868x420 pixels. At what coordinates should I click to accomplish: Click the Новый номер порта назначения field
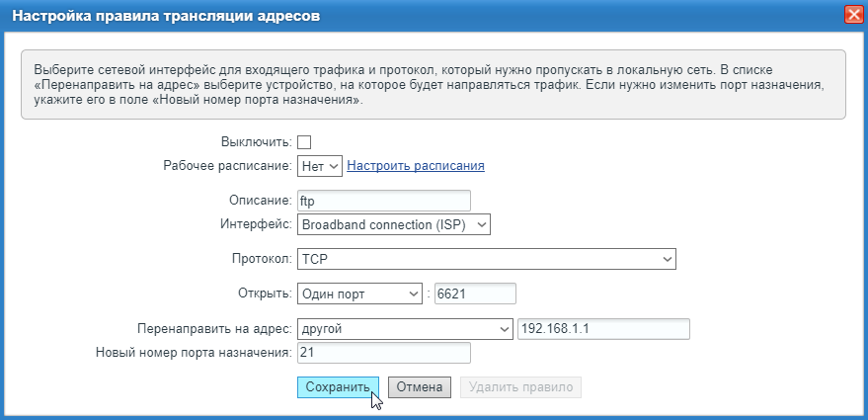coord(384,353)
